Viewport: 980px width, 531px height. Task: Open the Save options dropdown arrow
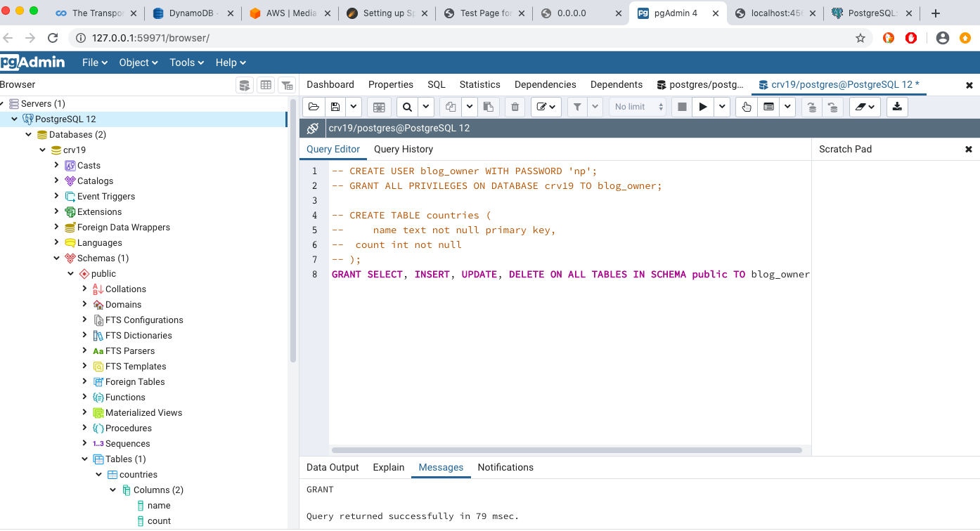(x=353, y=107)
